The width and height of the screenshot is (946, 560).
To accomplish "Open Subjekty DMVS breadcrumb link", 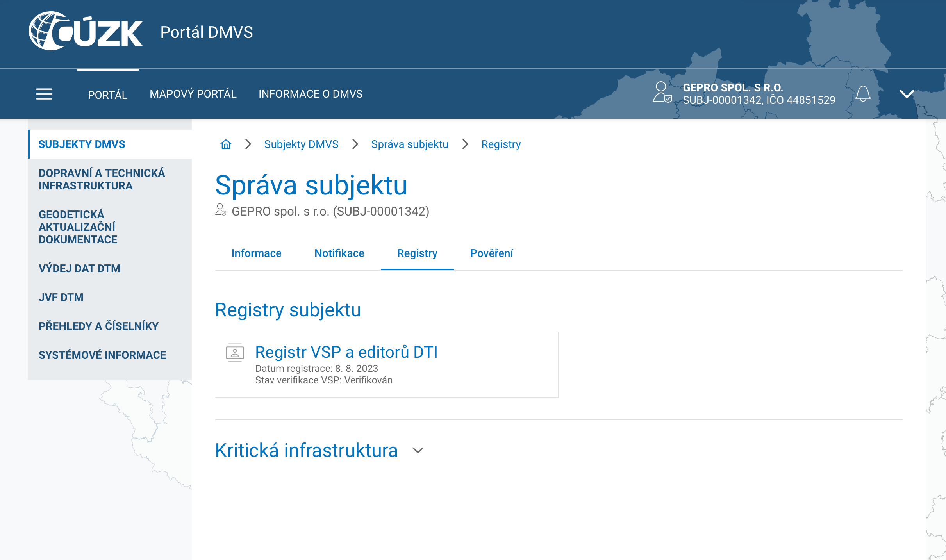I will point(301,144).
